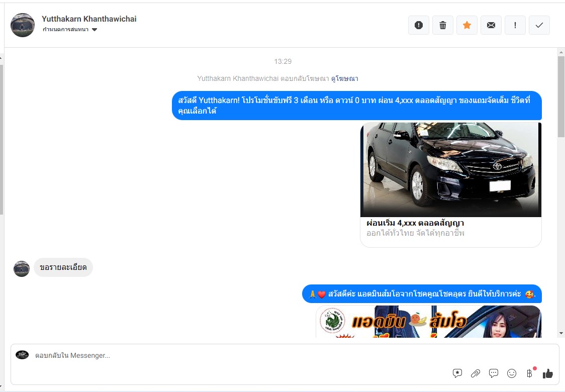565x392 pixels.
Task: Attach a file with the paperclip icon
Action: 476,373
